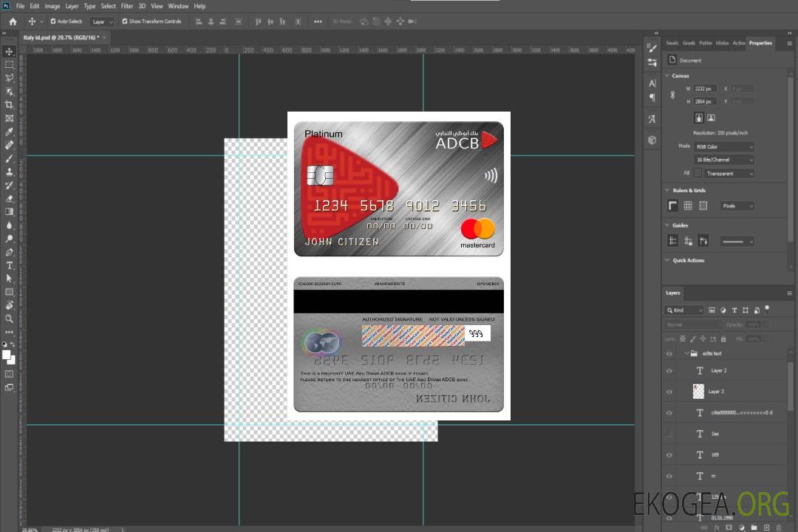This screenshot has width=798, height=532.
Task: Collapse the Canvas section
Action: (x=667, y=75)
